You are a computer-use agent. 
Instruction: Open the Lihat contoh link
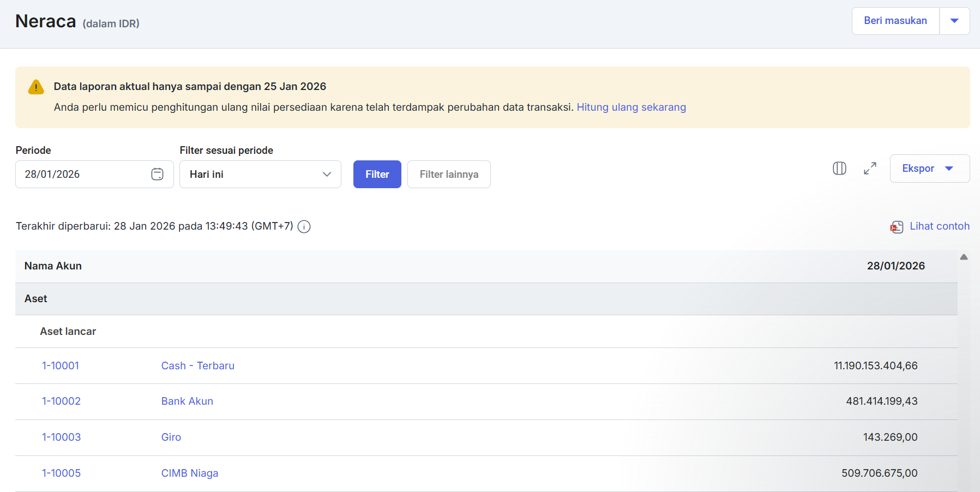tap(939, 226)
